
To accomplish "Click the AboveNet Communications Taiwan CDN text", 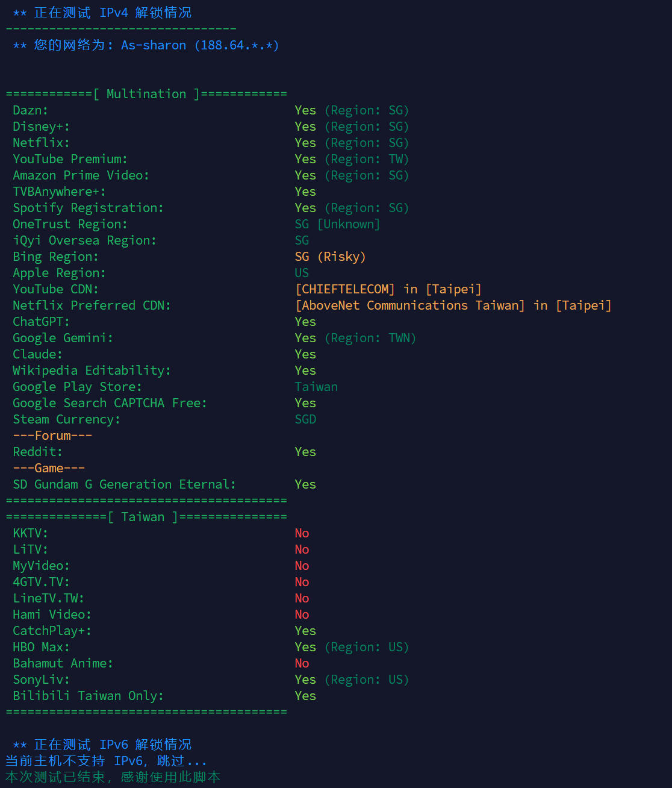I will [x=453, y=305].
